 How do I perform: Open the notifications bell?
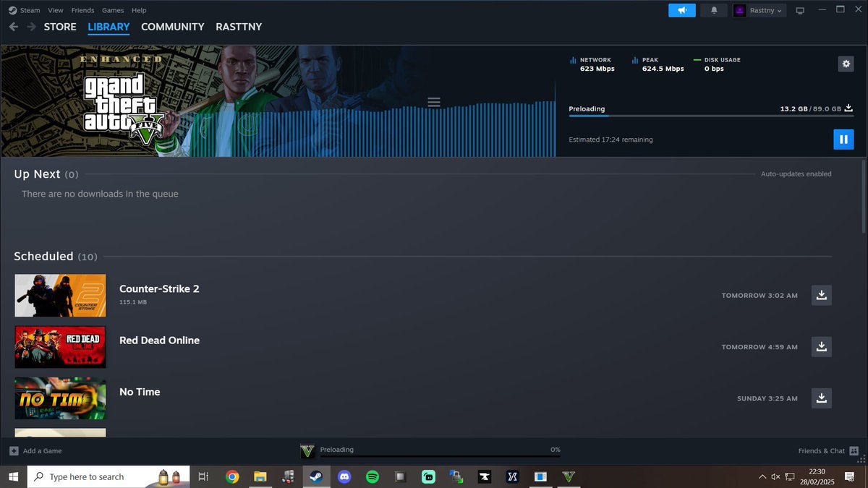tap(714, 10)
